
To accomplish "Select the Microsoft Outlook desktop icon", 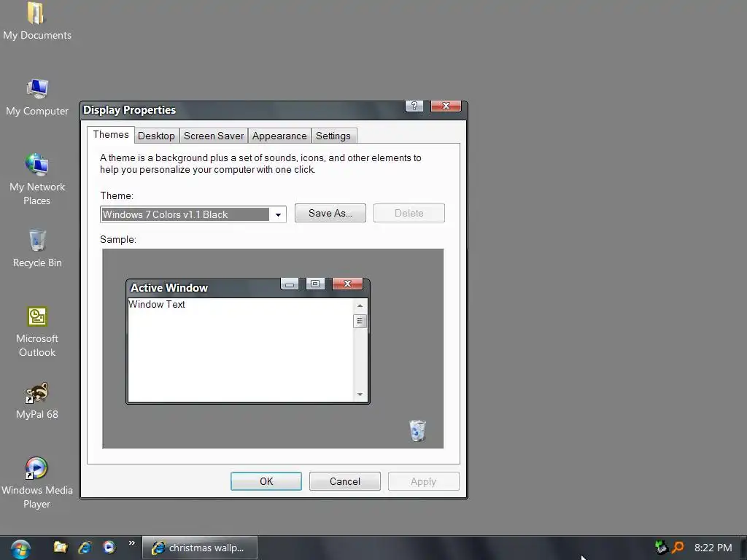I will (36, 332).
